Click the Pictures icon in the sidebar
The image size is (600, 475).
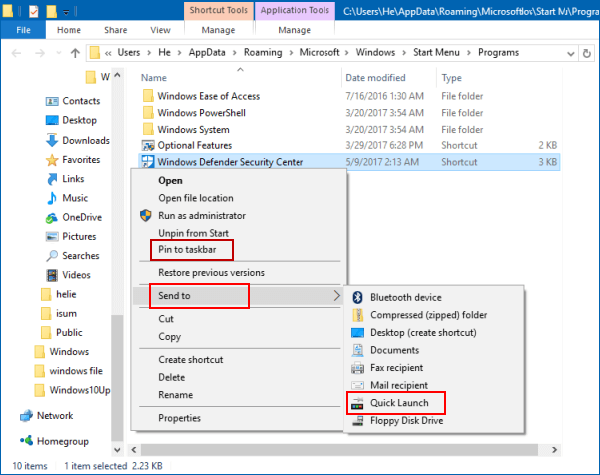[x=52, y=237]
